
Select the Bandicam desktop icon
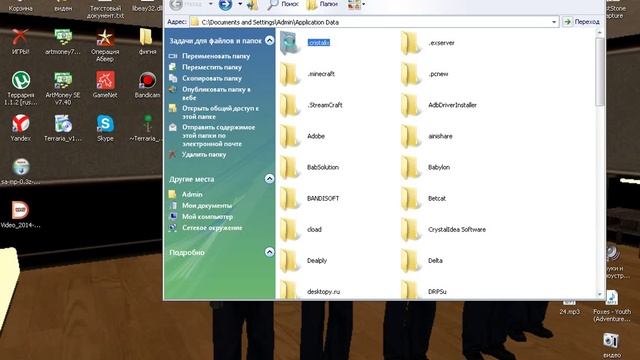[147, 85]
